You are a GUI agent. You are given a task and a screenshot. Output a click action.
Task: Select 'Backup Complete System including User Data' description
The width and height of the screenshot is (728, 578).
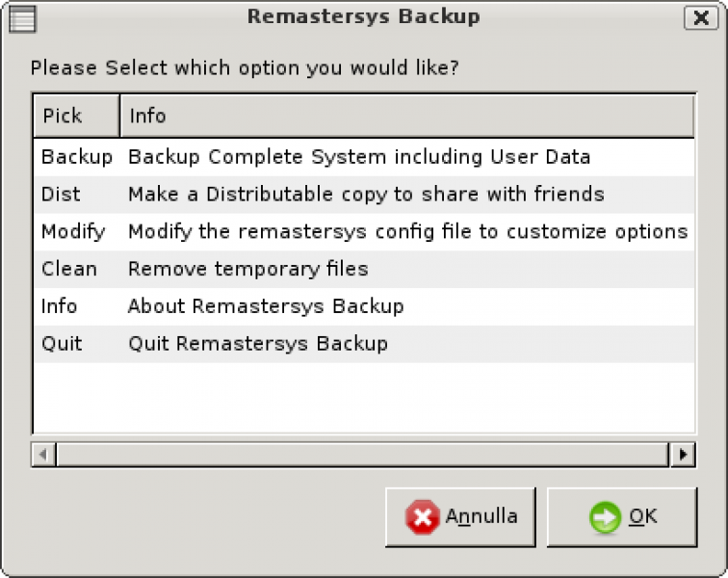pyautogui.click(x=359, y=157)
